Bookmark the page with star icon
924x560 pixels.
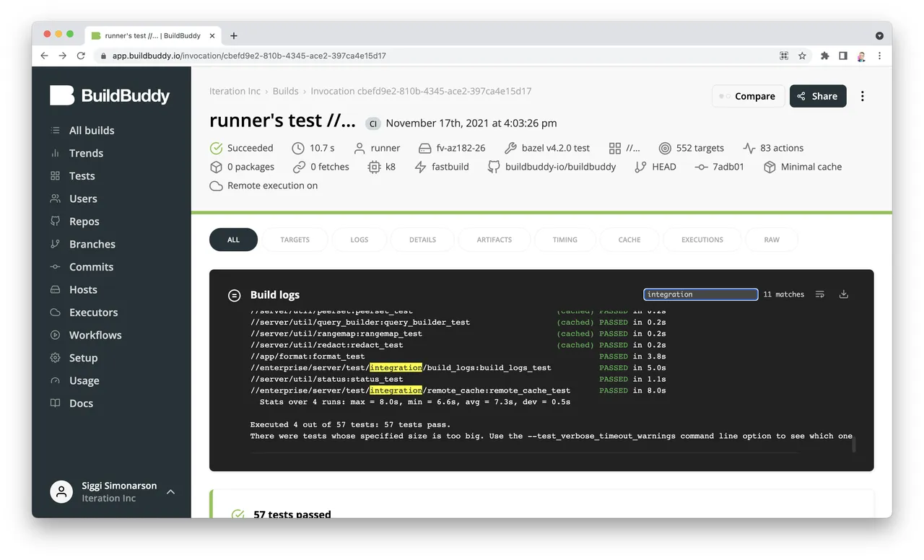coord(802,56)
